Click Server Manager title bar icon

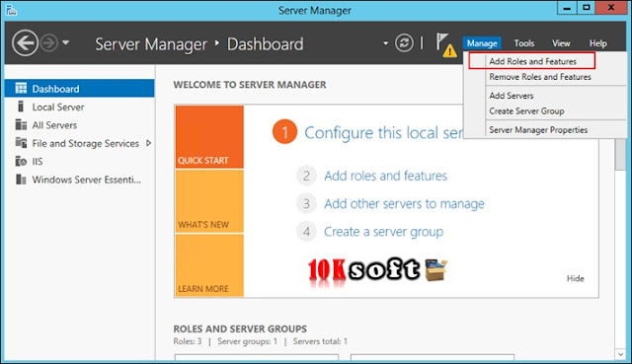pyautogui.click(x=11, y=10)
